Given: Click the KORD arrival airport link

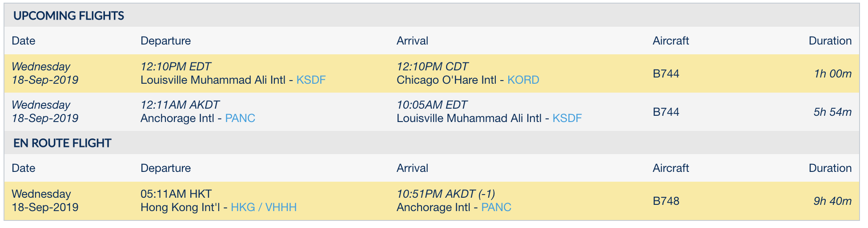Looking at the screenshot, I should coord(523,80).
